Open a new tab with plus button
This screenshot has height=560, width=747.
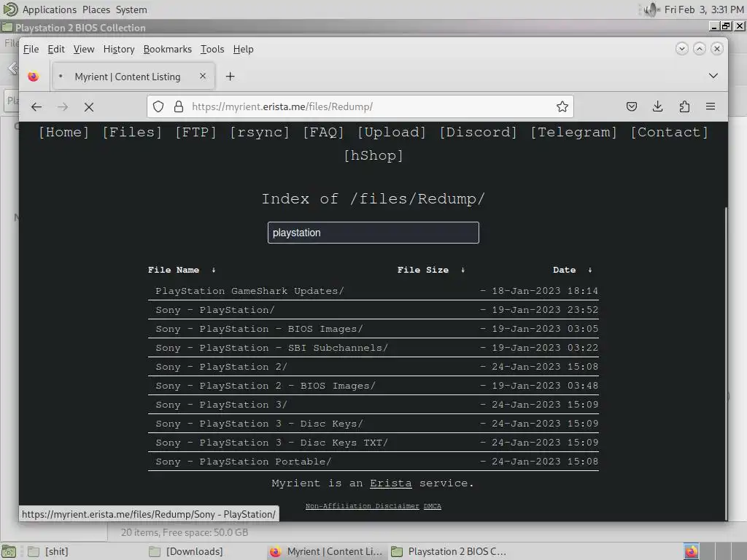pyautogui.click(x=230, y=76)
